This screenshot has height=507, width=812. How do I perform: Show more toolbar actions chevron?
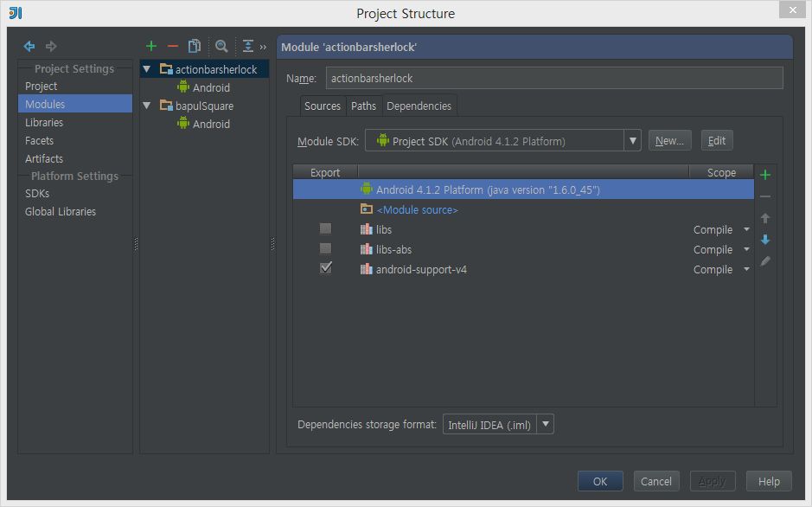(x=263, y=47)
